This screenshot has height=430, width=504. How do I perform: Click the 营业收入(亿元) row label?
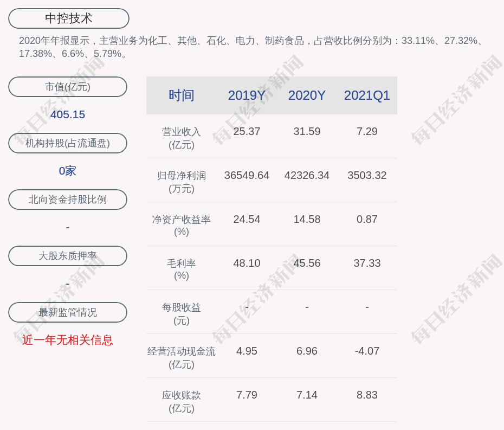pyautogui.click(x=182, y=138)
